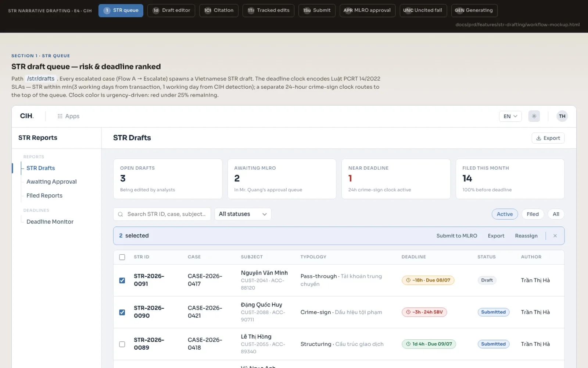
Task: Open the Apps grid launcher
Action: pos(68,116)
